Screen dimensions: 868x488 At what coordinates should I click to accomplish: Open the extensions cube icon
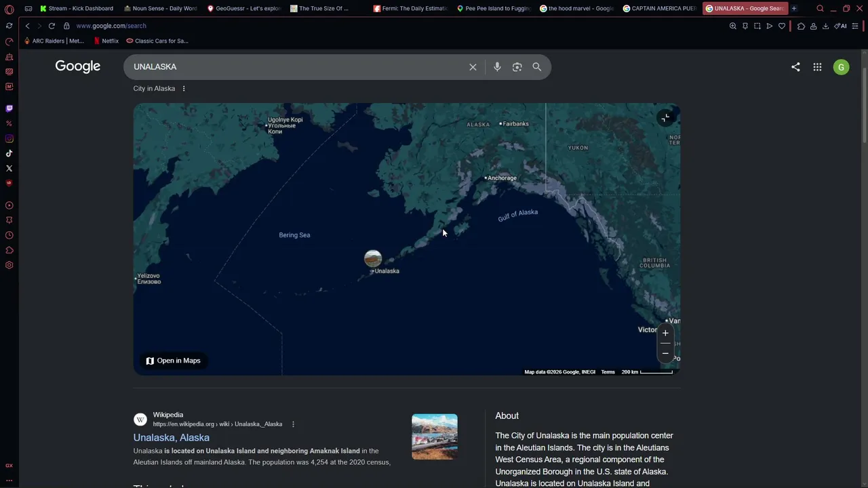click(801, 26)
